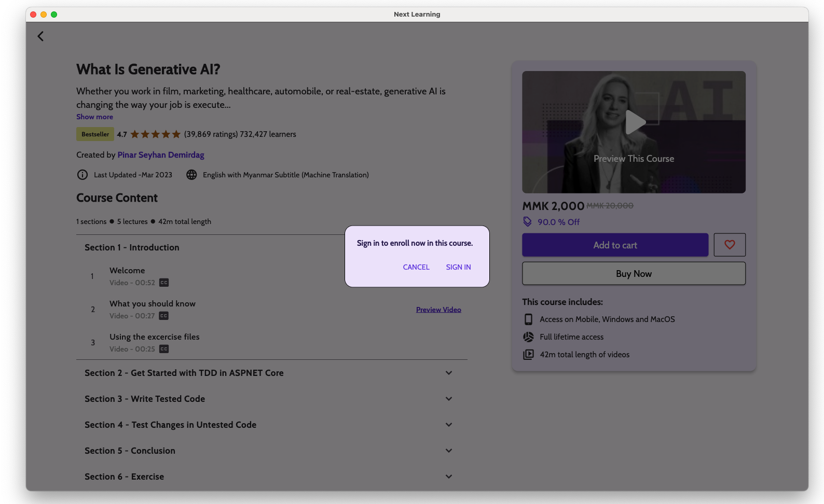Click the CC icon on Welcome lecture
This screenshot has height=504, width=824.
point(164,283)
